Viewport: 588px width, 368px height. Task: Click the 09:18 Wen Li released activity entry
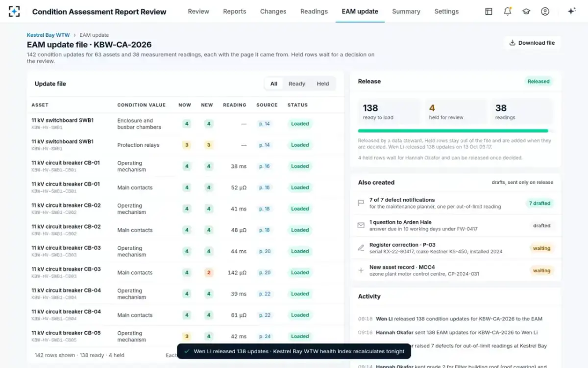tap(456, 319)
